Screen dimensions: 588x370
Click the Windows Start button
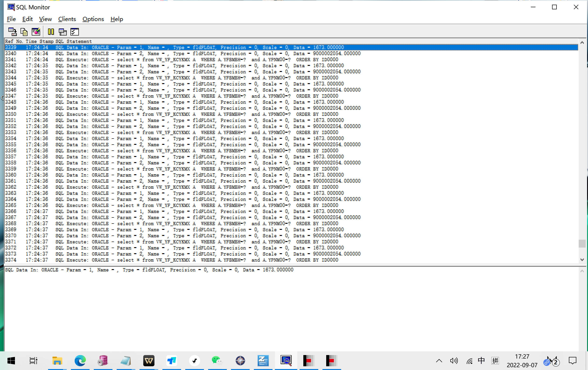pos(11,360)
